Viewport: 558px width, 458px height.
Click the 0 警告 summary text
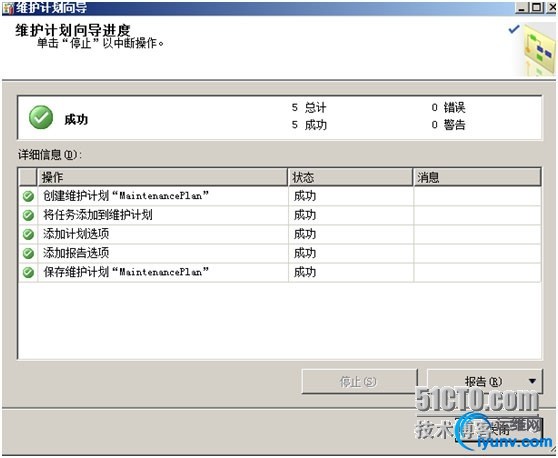[448, 125]
